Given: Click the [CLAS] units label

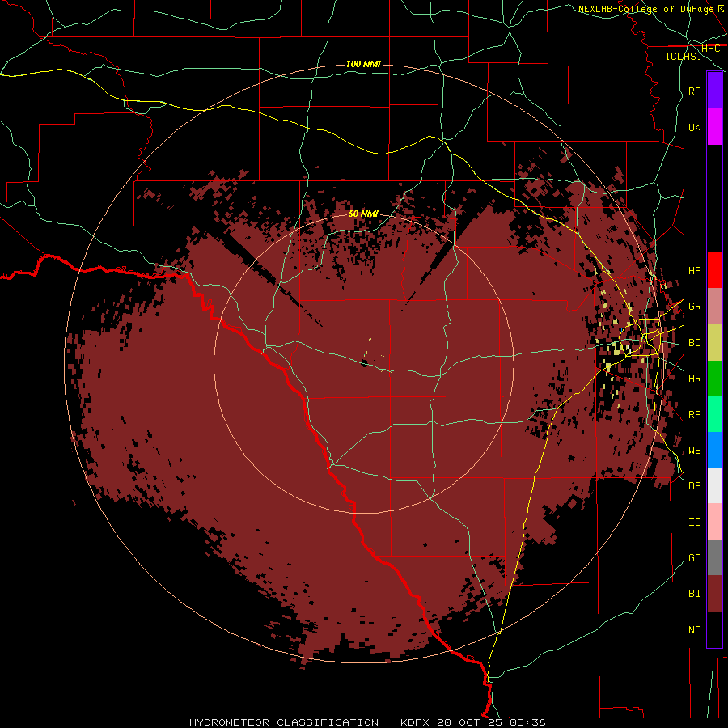Looking at the screenshot, I should click(684, 56).
